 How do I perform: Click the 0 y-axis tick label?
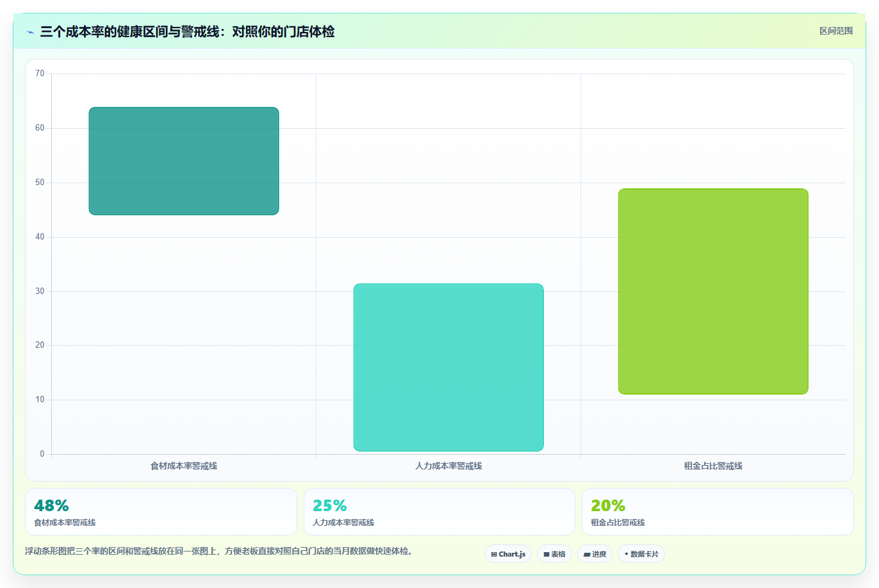[x=42, y=454]
